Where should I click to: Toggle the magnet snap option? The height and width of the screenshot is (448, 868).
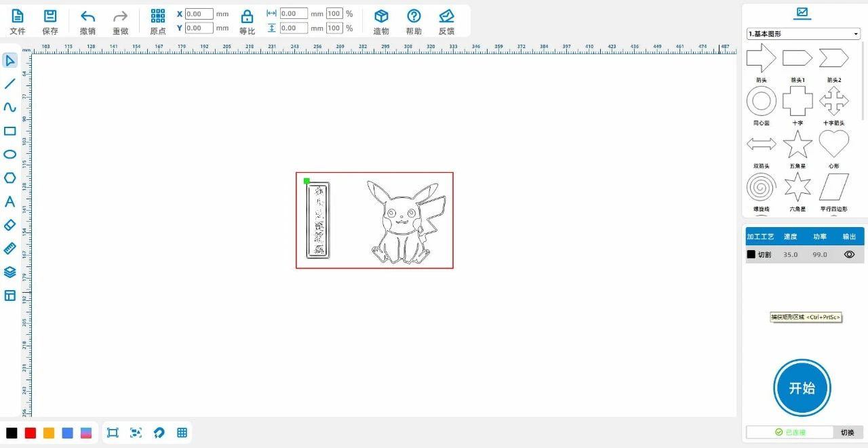coord(159,432)
